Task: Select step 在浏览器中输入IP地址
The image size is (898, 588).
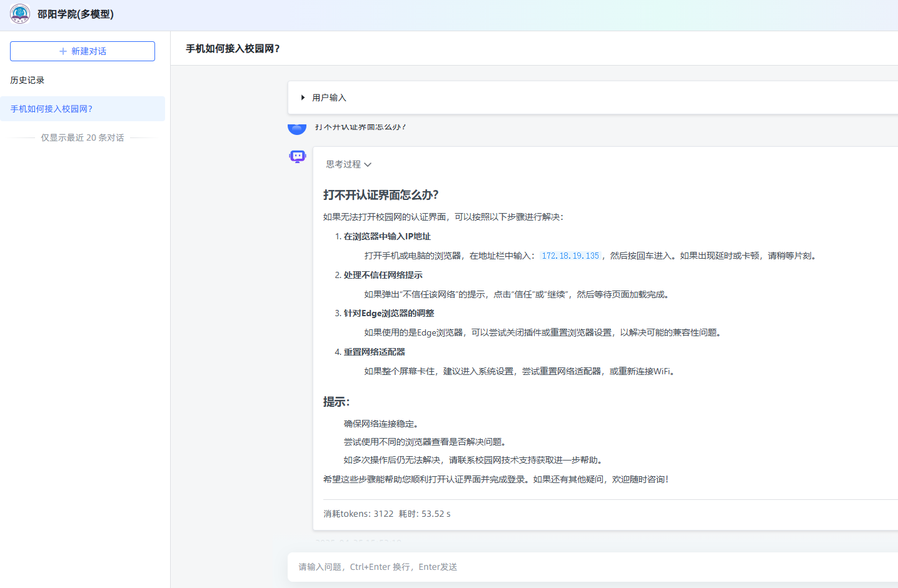Action: [x=387, y=236]
